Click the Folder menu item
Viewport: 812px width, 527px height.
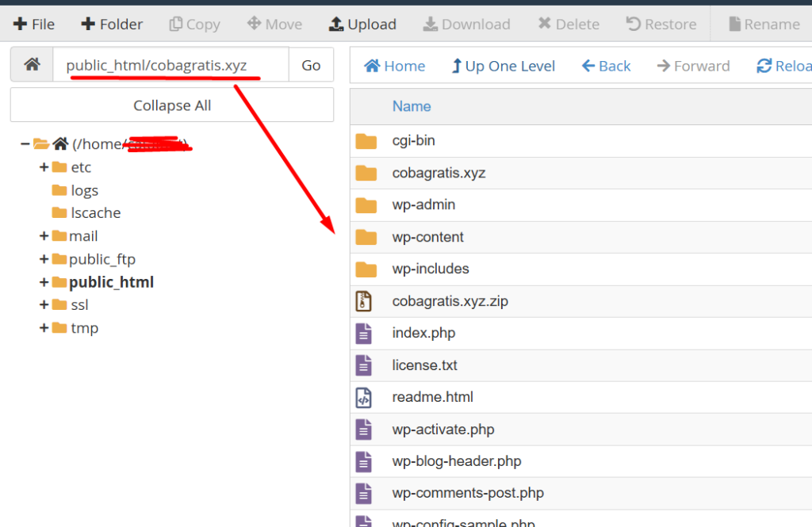pyautogui.click(x=110, y=24)
